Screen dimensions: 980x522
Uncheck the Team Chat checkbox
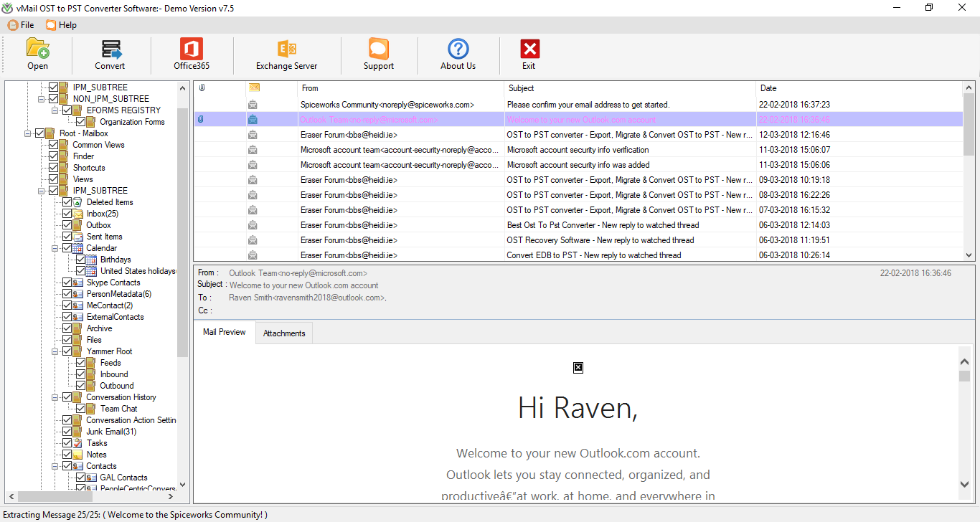point(81,409)
